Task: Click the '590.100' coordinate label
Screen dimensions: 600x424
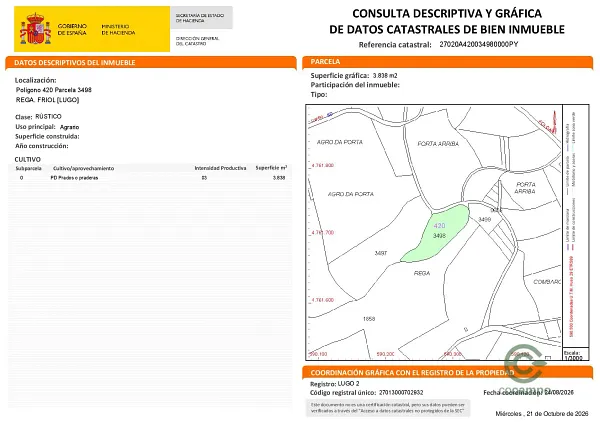Action: 318,354
